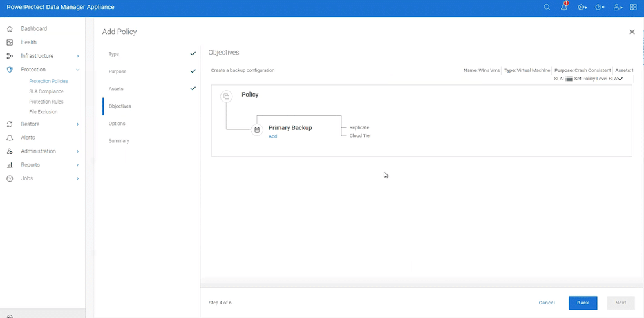Image resolution: width=644 pixels, height=318 pixels.
Task: Go to the Assets wizard step
Action: coord(116,89)
